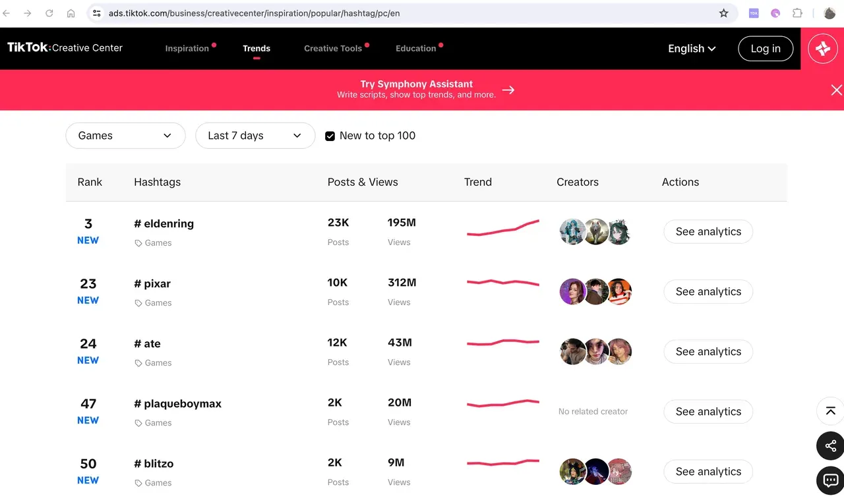Click See analytics for #pixar
The height and width of the screenshot is (504, 844).
[x=708, y=291]
